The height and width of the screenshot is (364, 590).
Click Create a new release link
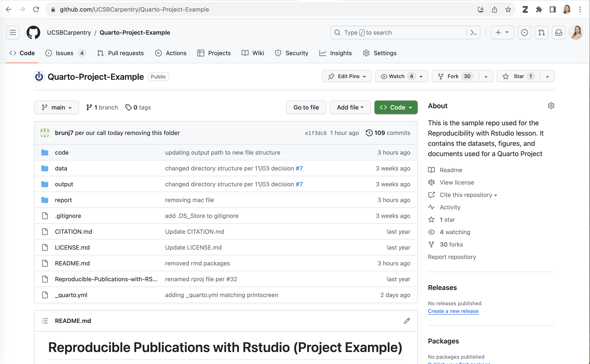(x=453, y=311)
